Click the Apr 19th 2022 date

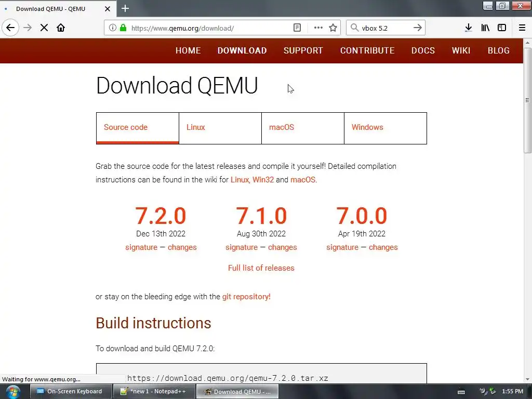[x=362, y=234]
